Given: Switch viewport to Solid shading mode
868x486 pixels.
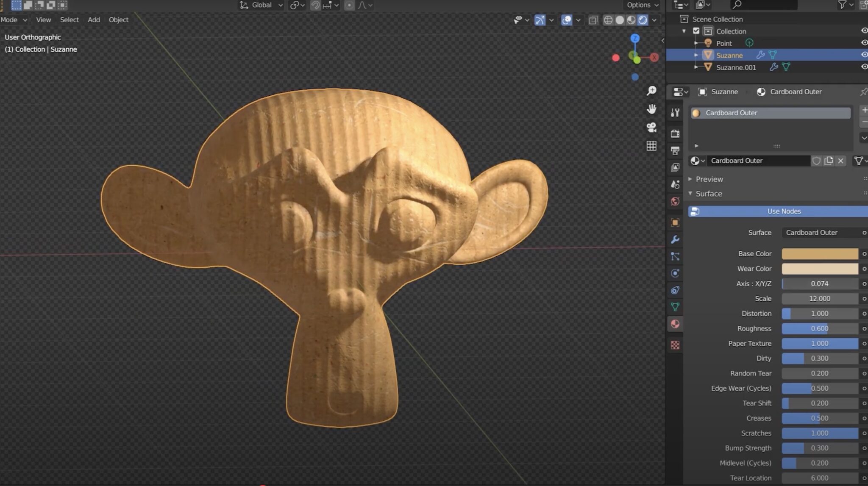Looking at the screenshot, I should pyautogui.click(x=620, y=19).
